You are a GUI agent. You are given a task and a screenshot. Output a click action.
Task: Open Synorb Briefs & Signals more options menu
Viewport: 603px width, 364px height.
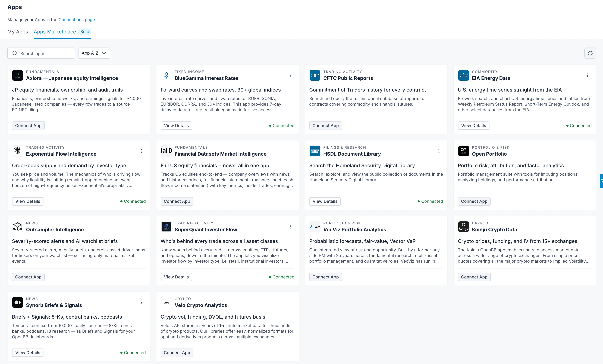point(142,302)
